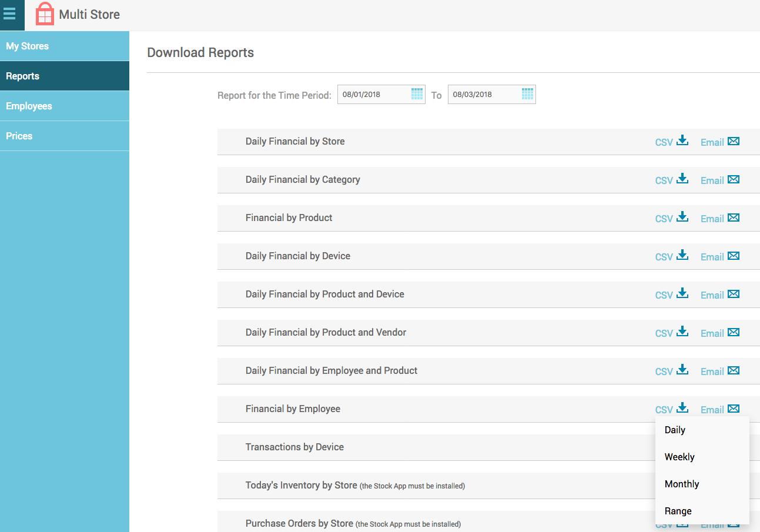This screenshot has height=532, width=760.
Task: Click the Download Reports heading
Action: [200, 52]
